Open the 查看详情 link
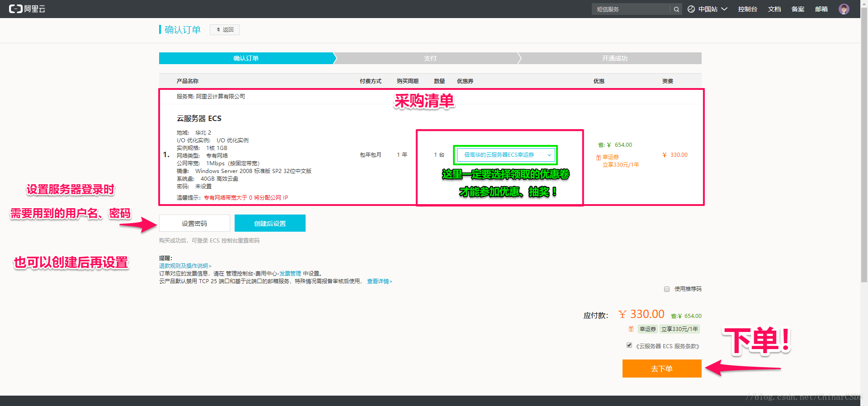This screenshot has width=868, height=406. click(x=380, y=281)
